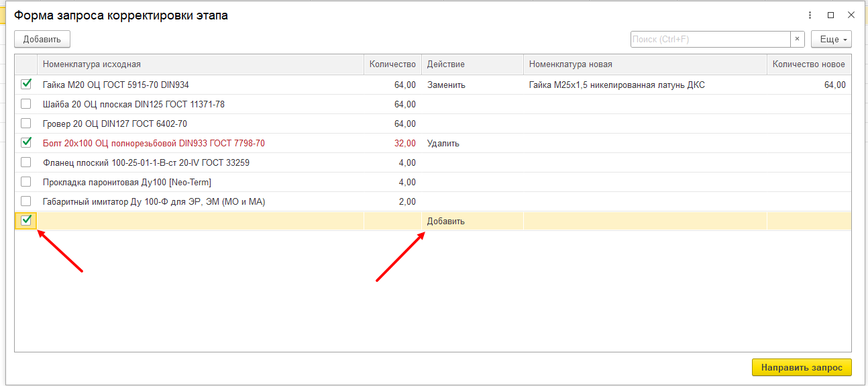Check the Гровер 20 ОЦ row checkbox
Viewport: 868px width, 386px height.
point(26,124)
